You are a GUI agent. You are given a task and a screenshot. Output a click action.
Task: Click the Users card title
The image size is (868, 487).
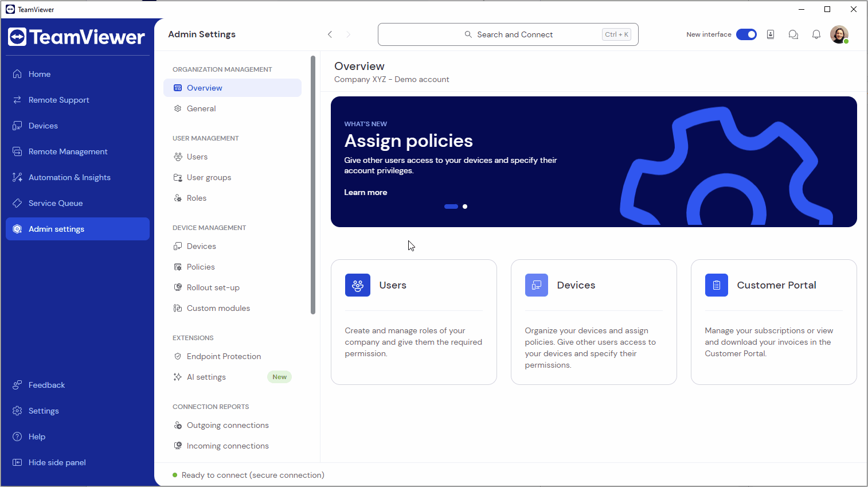[x=393, y=285]
